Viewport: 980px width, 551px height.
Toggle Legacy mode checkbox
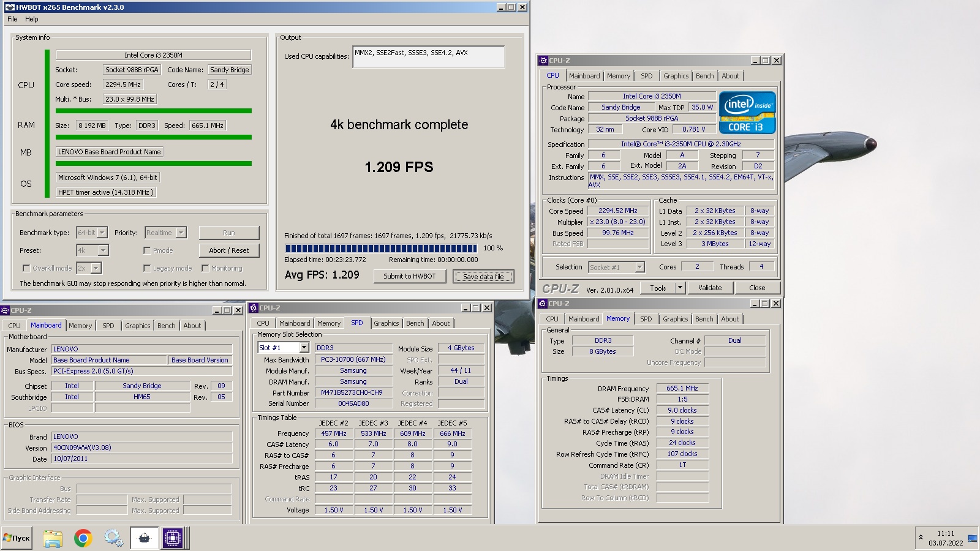point(147,268)
